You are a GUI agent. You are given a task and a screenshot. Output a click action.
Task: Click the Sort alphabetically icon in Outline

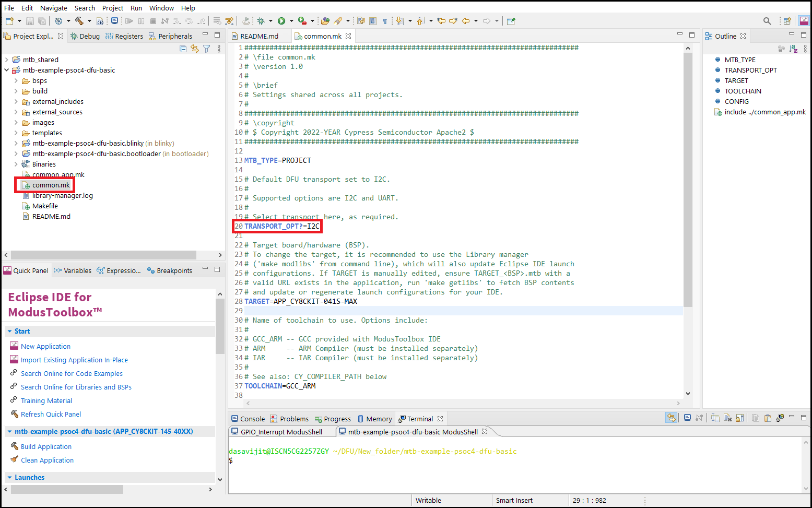793,49
